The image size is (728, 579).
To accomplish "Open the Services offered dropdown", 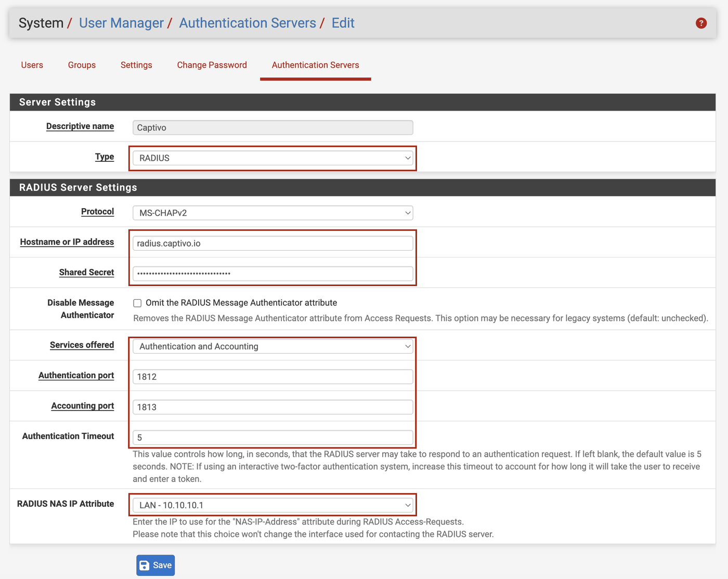I will click(x=273, y=346).
